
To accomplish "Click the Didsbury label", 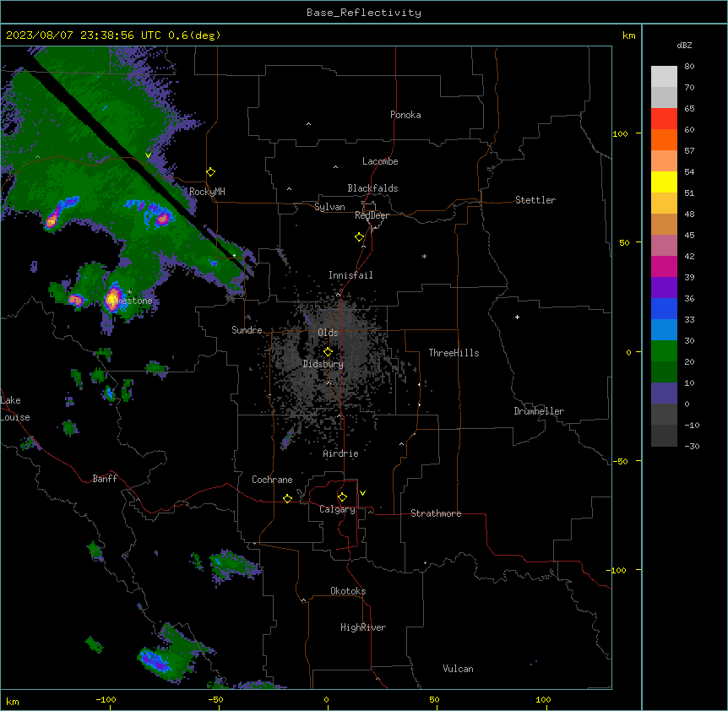I will (x=323, y=364).
